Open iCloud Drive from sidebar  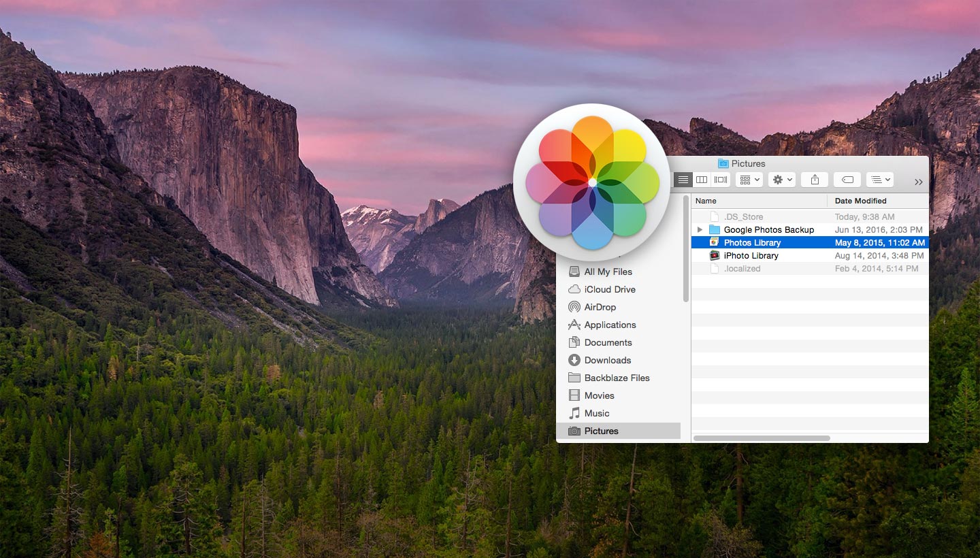tap(609, 289)
